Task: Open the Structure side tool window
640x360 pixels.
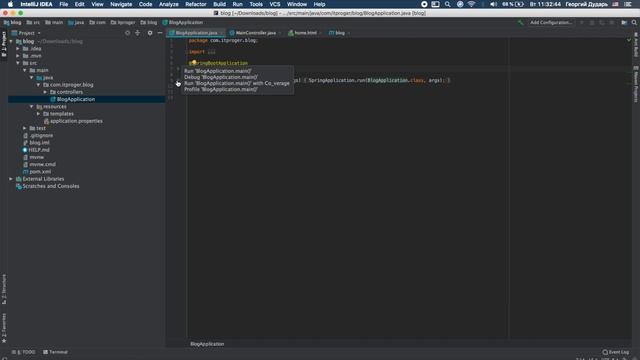Action: point(4,289)
